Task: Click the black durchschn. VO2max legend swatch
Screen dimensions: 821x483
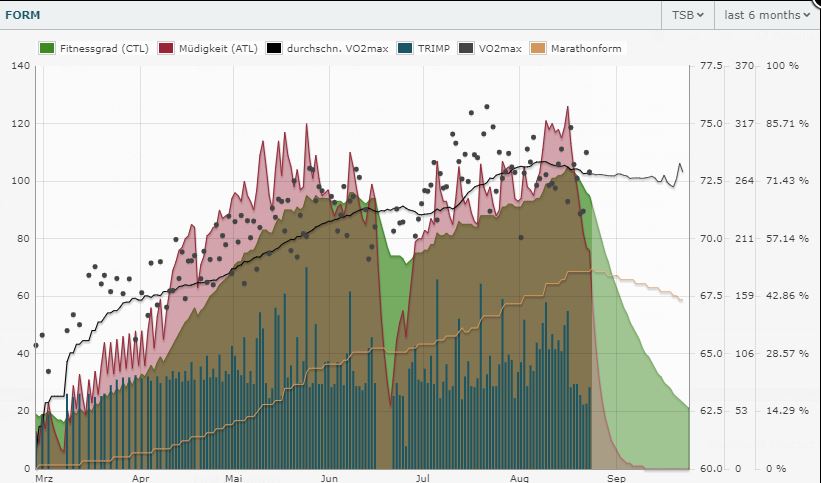Action: coord(279,47)
